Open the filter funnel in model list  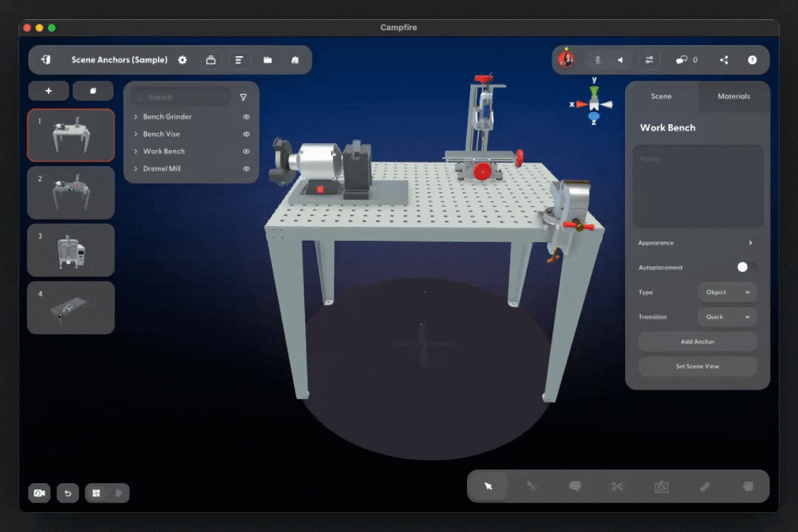(x=243, y=97)
